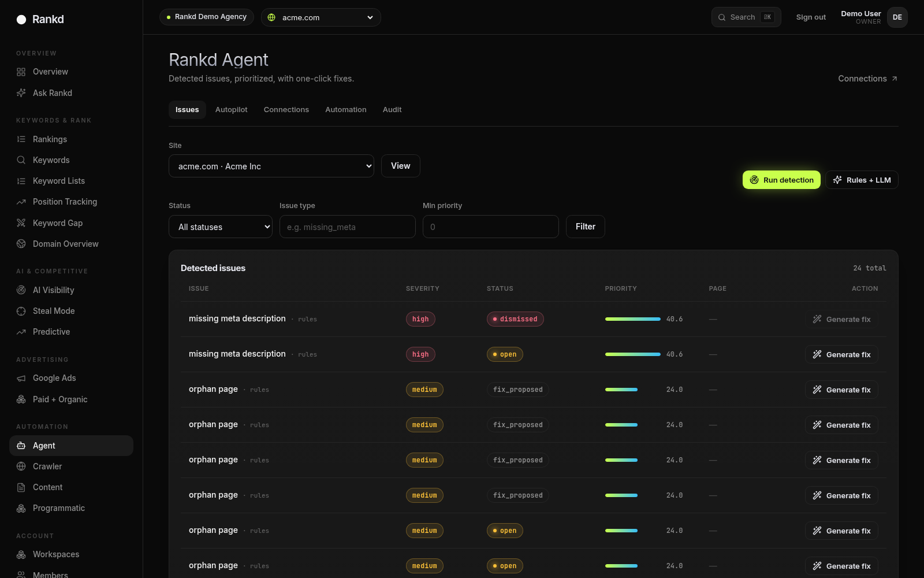924x578 pixels.
Task: Click the high badge in the dismissed row
Action: pos(420,319)
